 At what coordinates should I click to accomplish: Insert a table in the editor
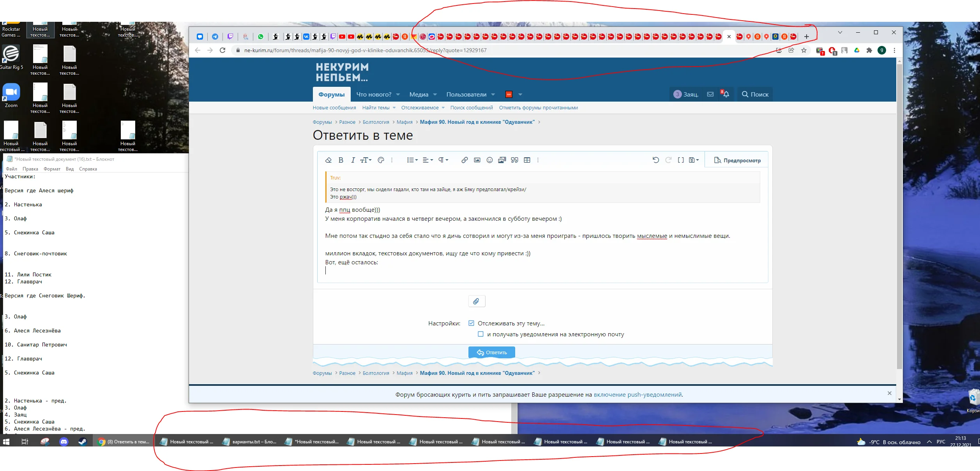pos(527,160)
